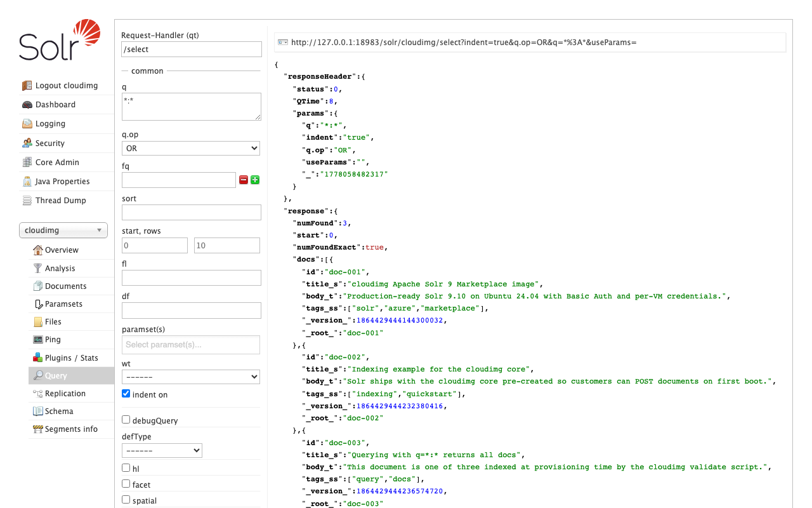This screenshot has width=812, height=508.
Task: Click the "numFoundExact":true line
Action: click(x=340, y=247)
